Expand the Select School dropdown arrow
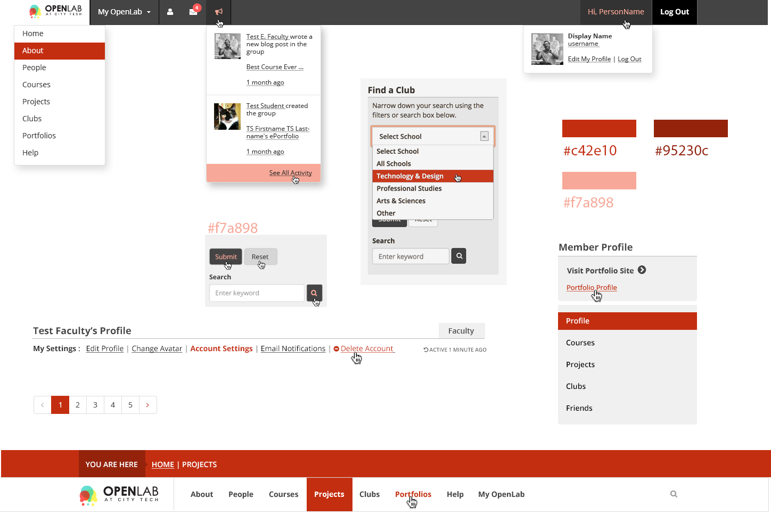Image resolution: width=771 pixels, height=532 pixels. pyautogui.click(x=484, y=136)
